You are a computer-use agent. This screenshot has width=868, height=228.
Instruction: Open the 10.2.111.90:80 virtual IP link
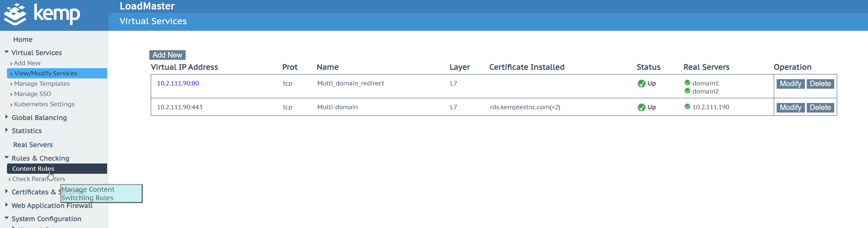[x=178, y=83]
